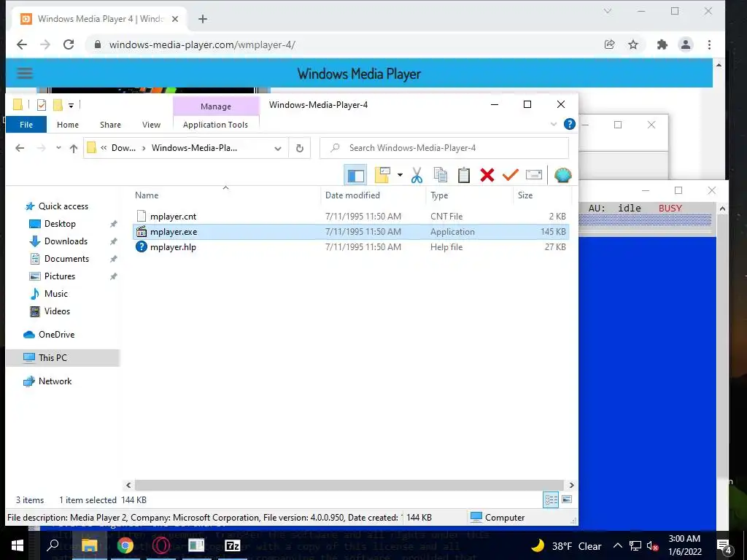Click the Chrome address bar URL
747x560 pixels.
(202, 44)
